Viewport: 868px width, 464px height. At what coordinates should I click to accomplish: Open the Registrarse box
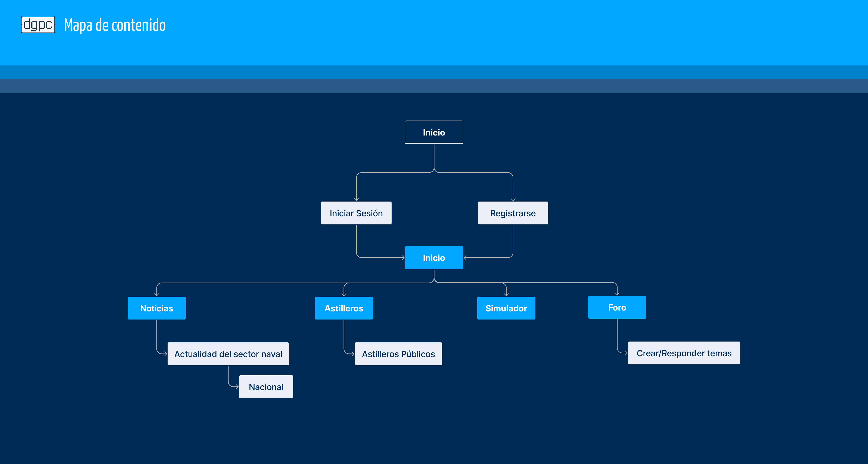point(513,213)
